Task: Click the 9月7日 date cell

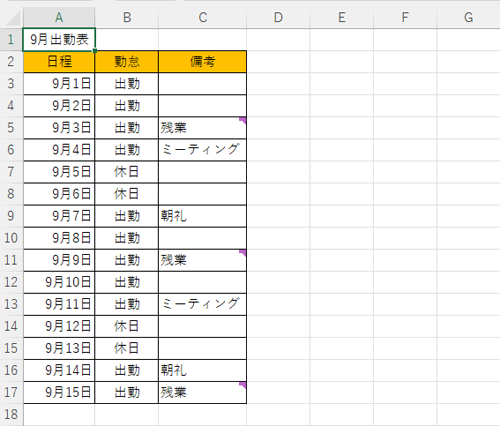Action: point(59,216)
